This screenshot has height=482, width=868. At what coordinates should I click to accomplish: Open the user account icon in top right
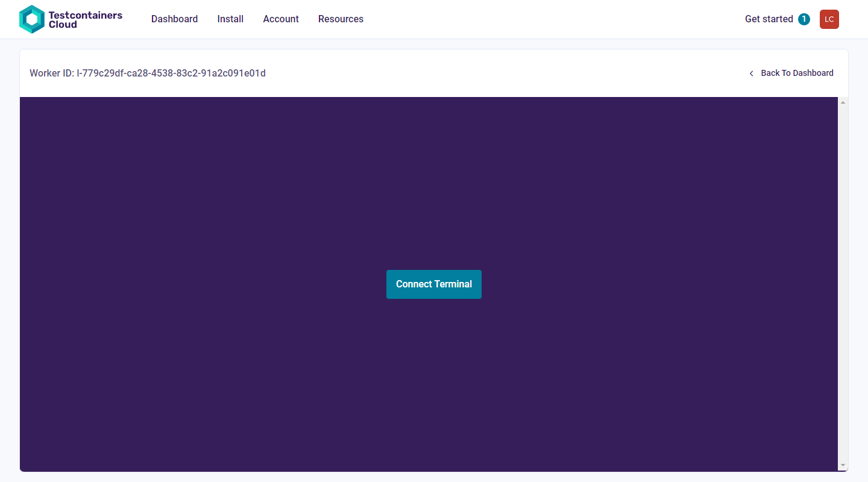click(829, 19)
